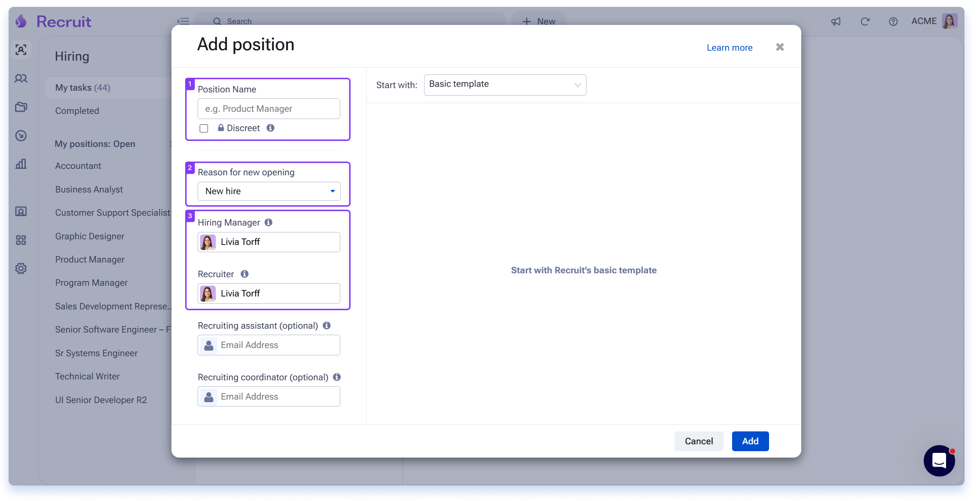This screenshot has width=980, height=501.
Task: Select the Accountant position
Action: pos(78,166)
